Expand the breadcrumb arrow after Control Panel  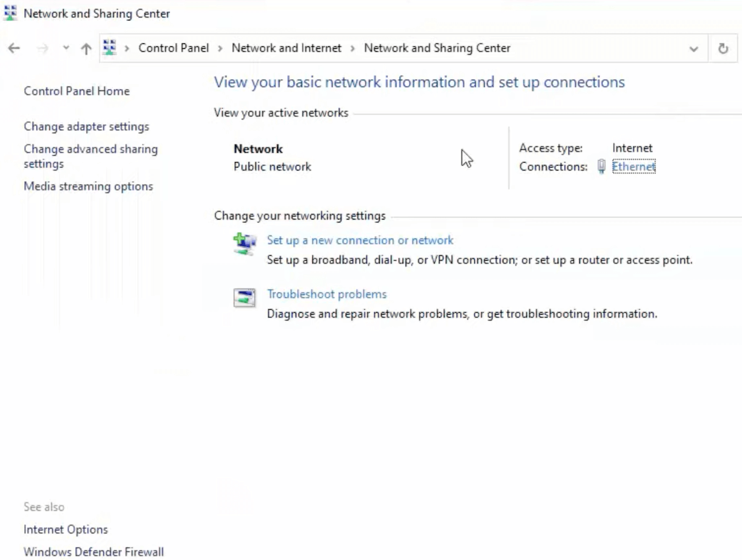tap(220, 48)
